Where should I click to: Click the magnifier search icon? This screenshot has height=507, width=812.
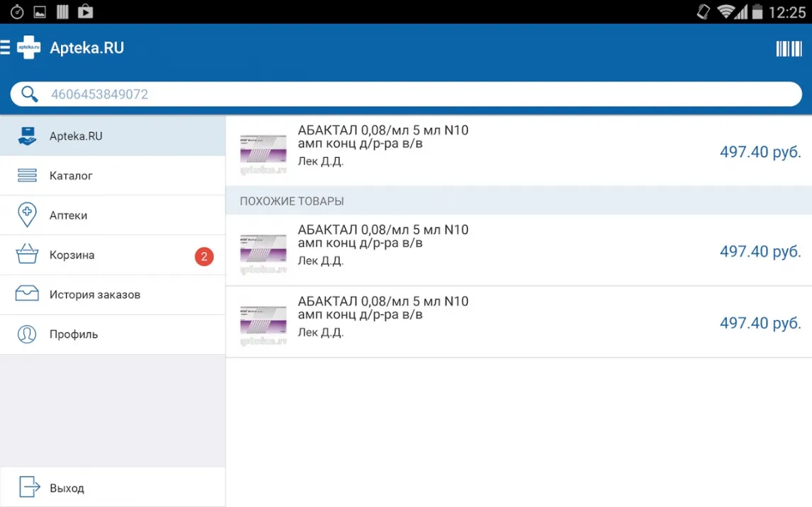[29, 94]
